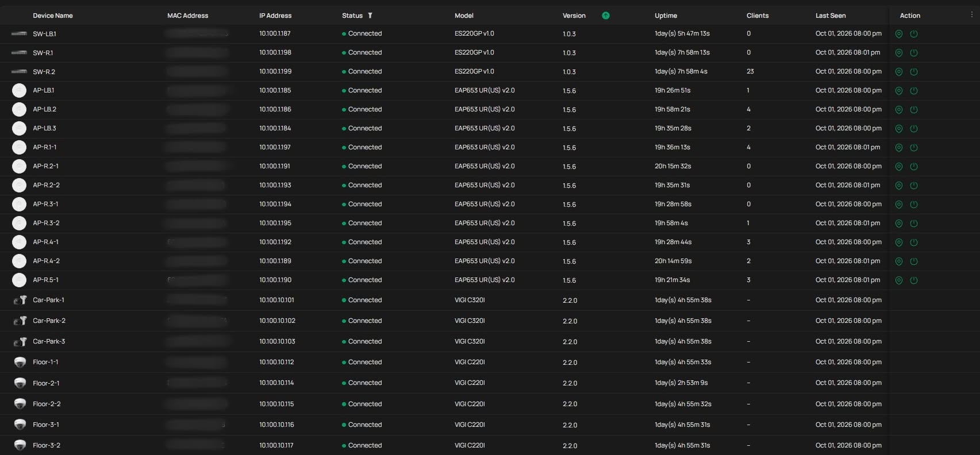Image resolution: width=980 pixels, height=455 pixels.
Task: Click the Status column filter icon
Action: [370, 16]
